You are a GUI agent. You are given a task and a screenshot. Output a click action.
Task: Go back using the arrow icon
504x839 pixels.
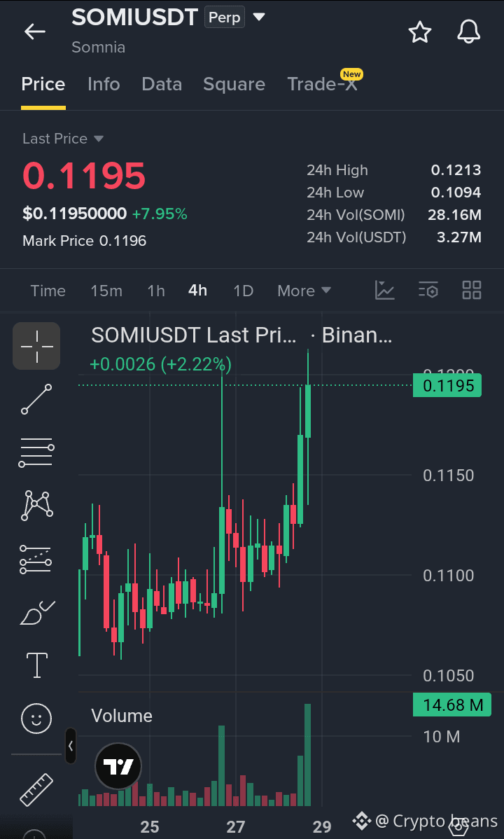[35, 32]
